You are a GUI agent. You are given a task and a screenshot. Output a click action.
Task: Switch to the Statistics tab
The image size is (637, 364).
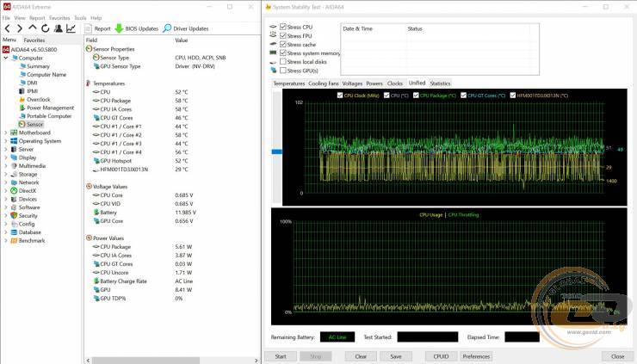[440, 83]
